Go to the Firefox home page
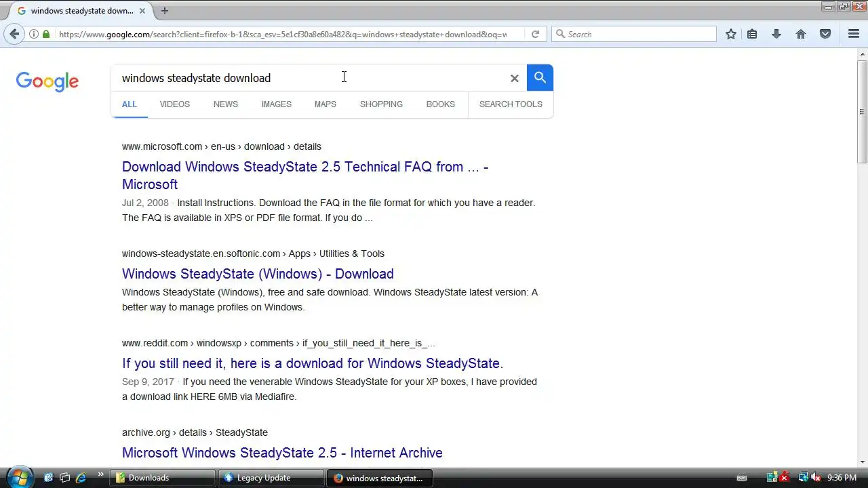Image resolution: width=868 pixels, height=488 pixels. click(x=801, y=34)
